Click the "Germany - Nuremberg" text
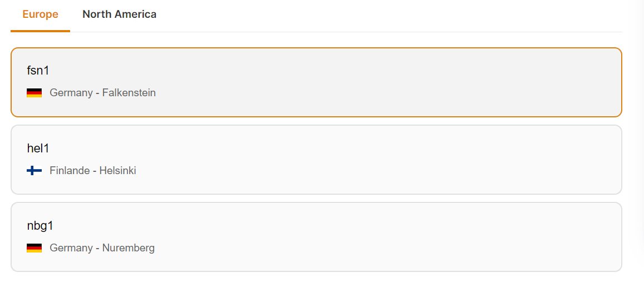Viewport: 644px width, 287px height. 102,248
